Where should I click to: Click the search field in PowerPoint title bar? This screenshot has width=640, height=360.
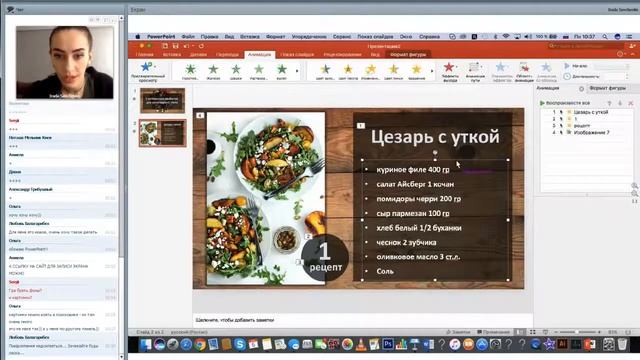point(586,46)
